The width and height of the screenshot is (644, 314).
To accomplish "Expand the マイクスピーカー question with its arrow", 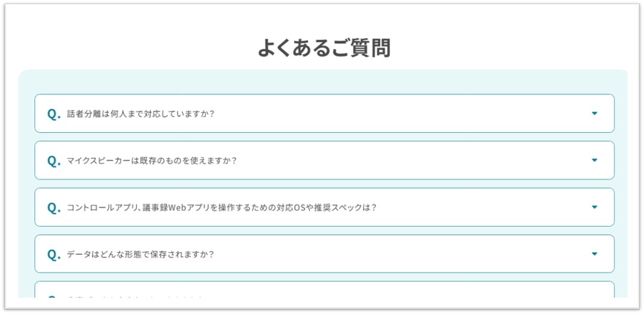I will (x=594, y=160).
